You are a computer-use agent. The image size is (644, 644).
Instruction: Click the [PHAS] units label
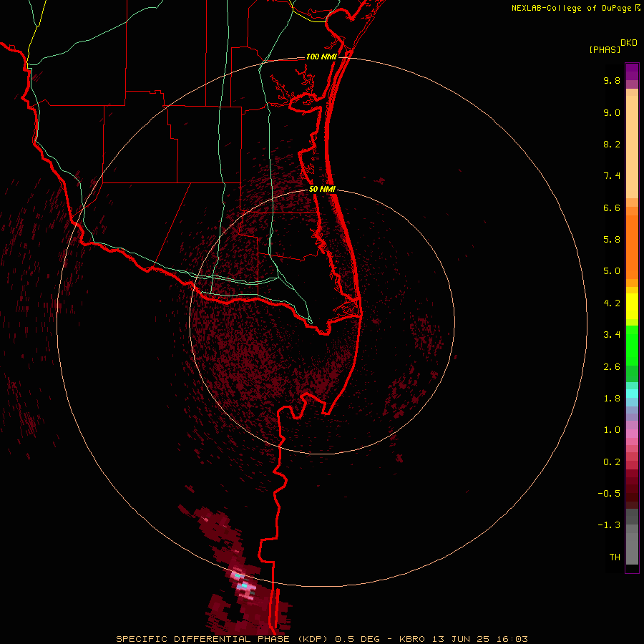click(605, 50)
